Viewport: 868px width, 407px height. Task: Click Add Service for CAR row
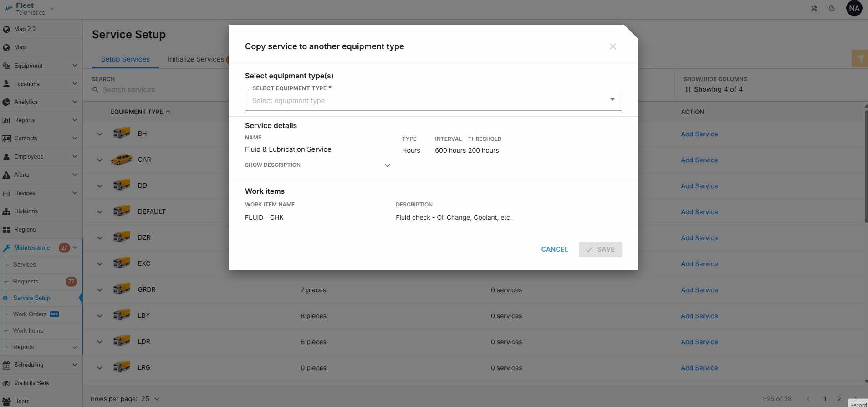click(x=700, y=160)
